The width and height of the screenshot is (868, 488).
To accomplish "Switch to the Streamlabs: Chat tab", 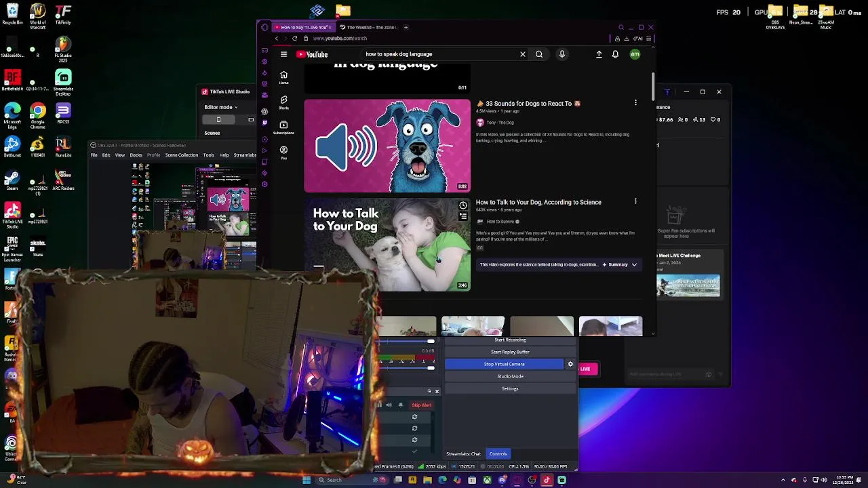I will click(x=463, y=454).
